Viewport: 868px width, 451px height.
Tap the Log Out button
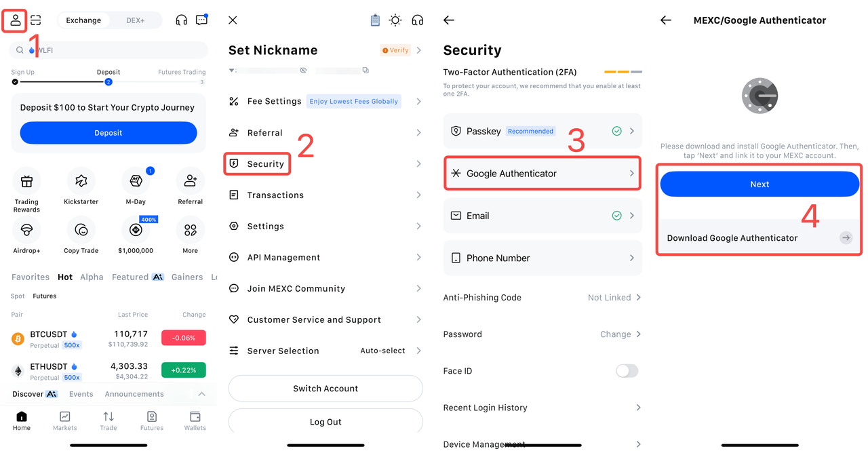[x=325, y=422]
